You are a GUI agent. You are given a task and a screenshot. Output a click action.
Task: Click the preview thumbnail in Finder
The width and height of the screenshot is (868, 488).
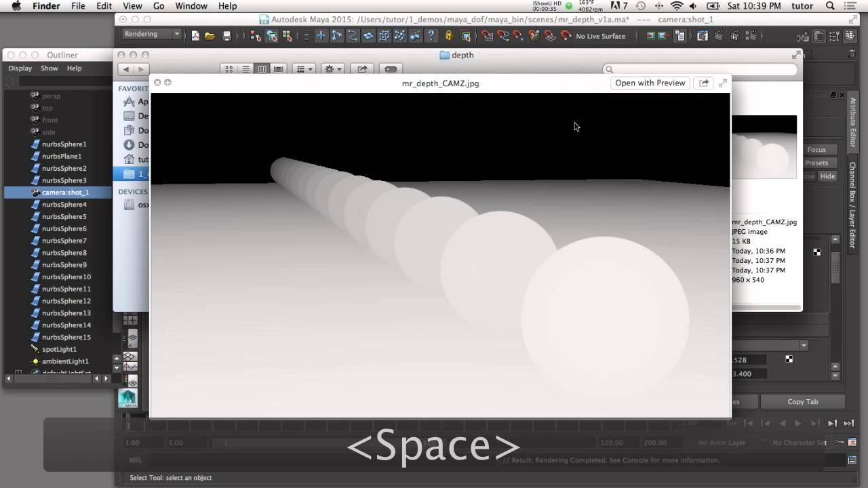[x=764, y=147]
